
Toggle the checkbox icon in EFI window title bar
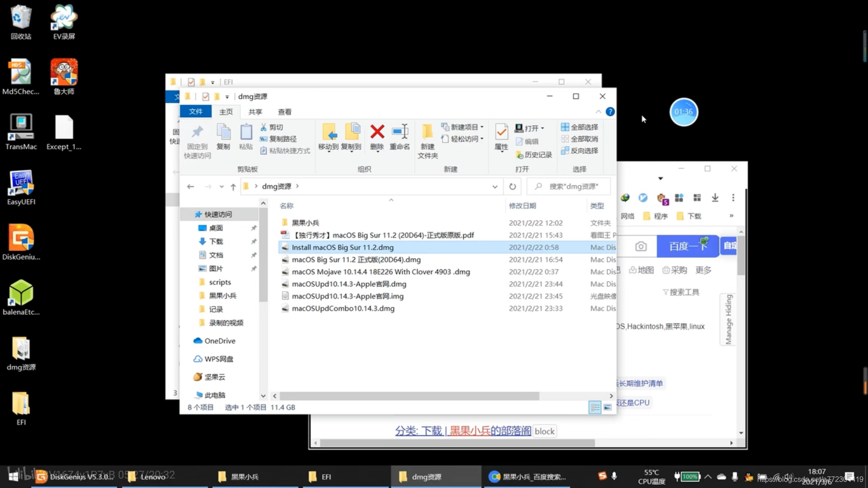(x=191, y=82)
